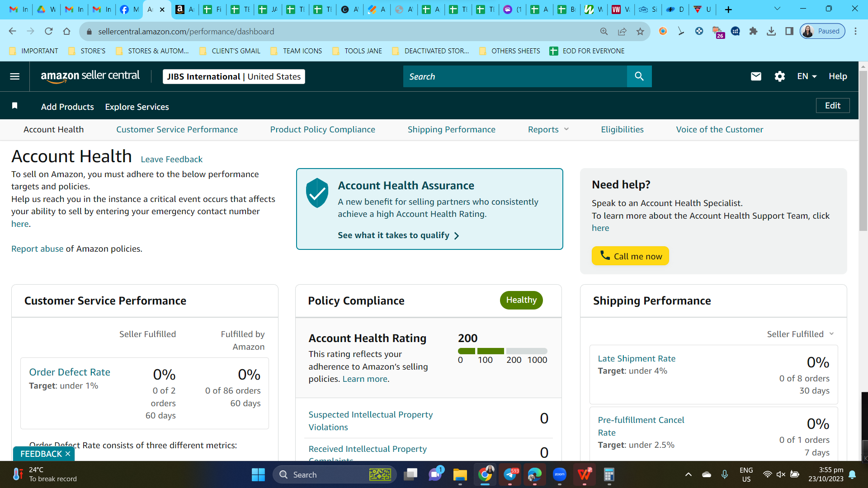Click the Account Health Rating progress bar
This screenshot has width=868, height=488.
click(x=503, y=351)
